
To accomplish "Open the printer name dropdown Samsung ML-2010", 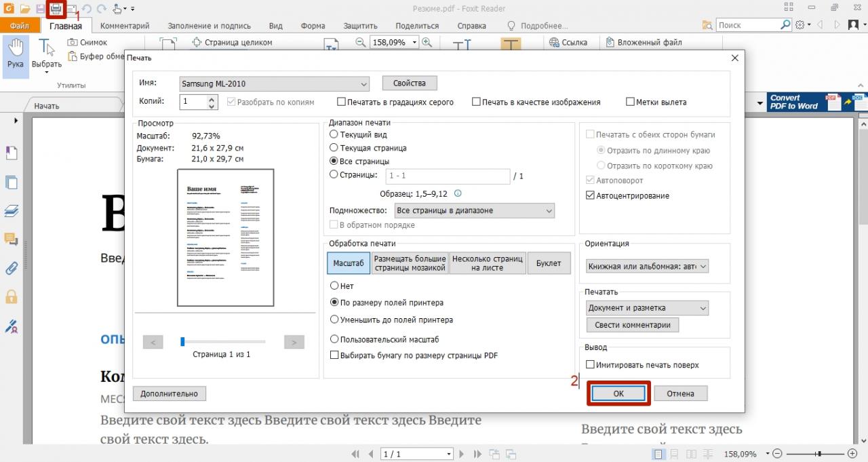I will point(274,84).
